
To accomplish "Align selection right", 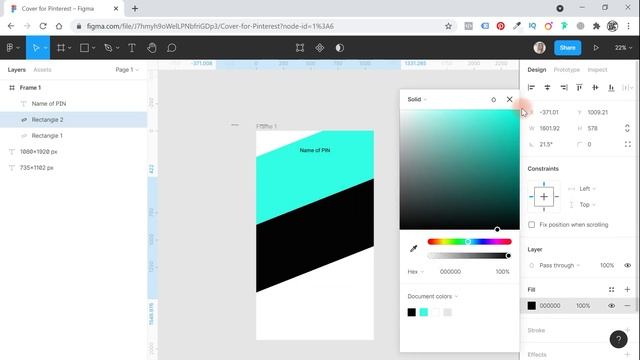I will (564, 87).
